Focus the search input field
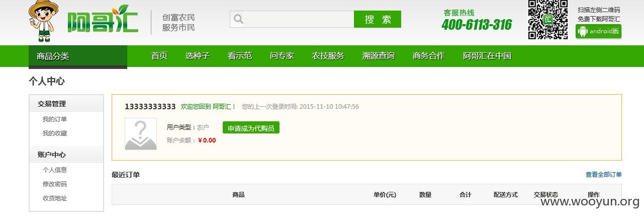 (292, 19)
